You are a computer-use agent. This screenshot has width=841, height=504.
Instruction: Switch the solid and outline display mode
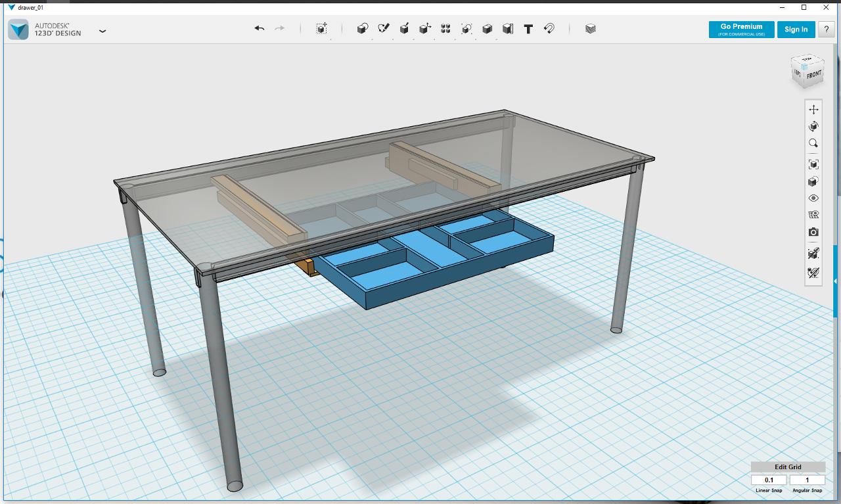click(x=813, y=181)
